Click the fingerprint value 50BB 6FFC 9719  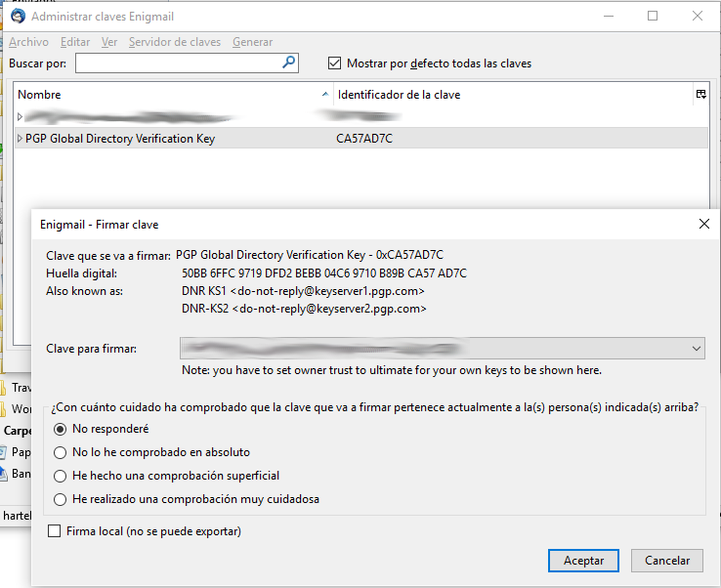pos(324,273)
